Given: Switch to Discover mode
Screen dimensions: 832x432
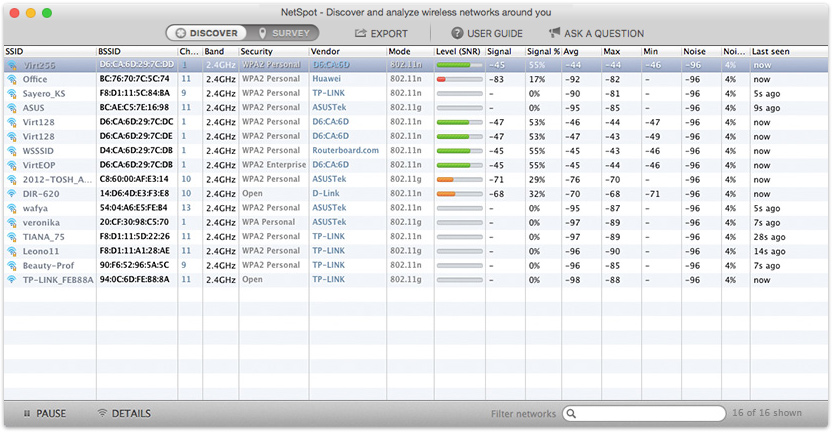Looking at the screenshot, I should pos(206,33).
